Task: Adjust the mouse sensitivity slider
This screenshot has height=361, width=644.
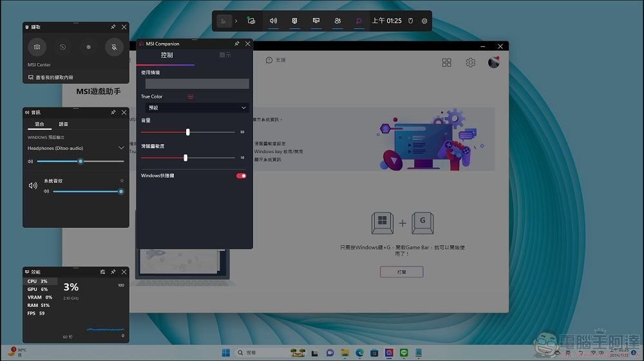Action: point(185,158)
